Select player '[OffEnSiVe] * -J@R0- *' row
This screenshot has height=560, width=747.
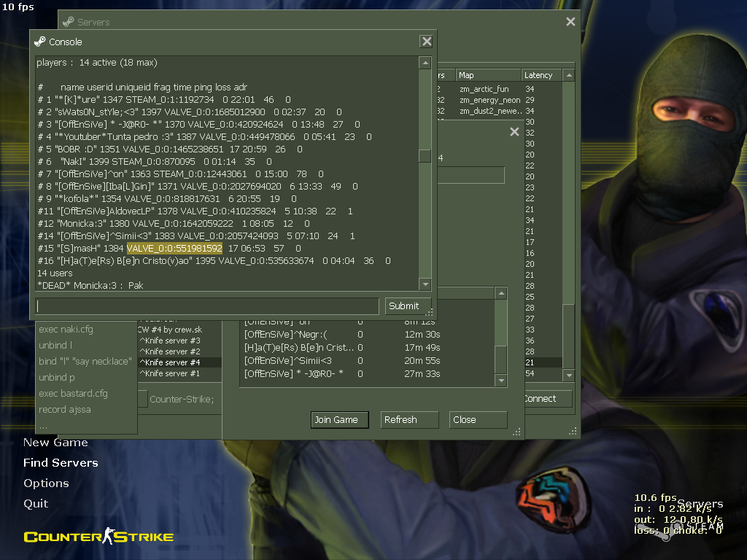pos(367,374)
